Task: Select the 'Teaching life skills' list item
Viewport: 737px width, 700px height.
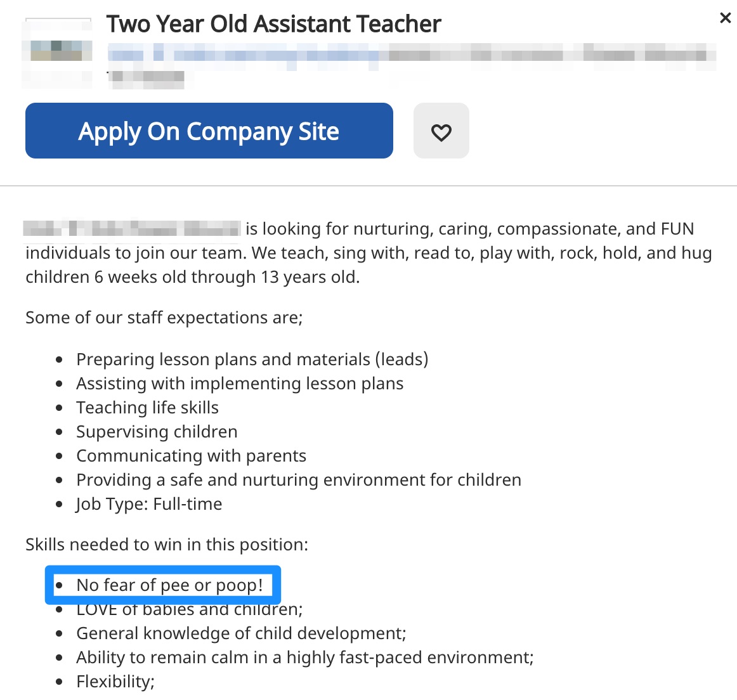Action: [147, 407]
